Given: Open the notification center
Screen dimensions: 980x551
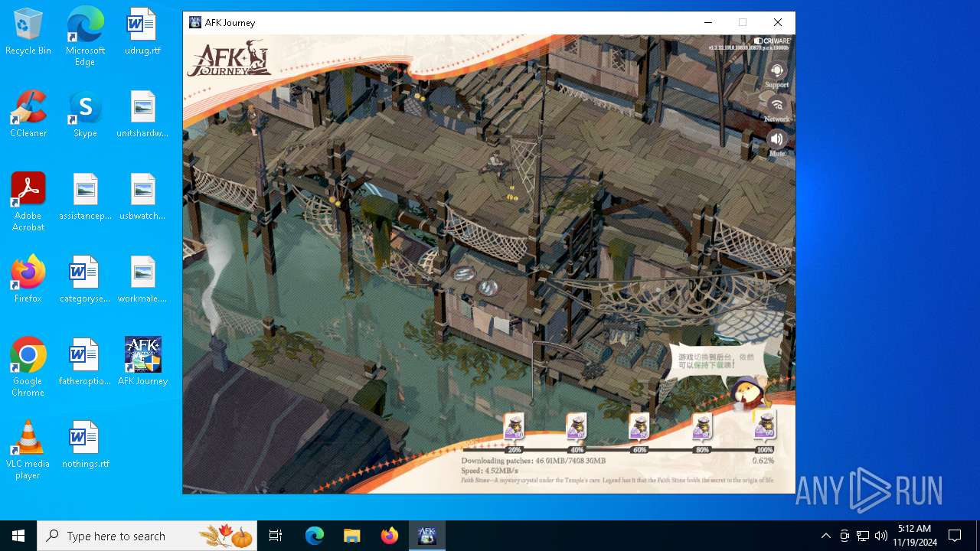Looking at the screenshot, I should coord(955,536).
